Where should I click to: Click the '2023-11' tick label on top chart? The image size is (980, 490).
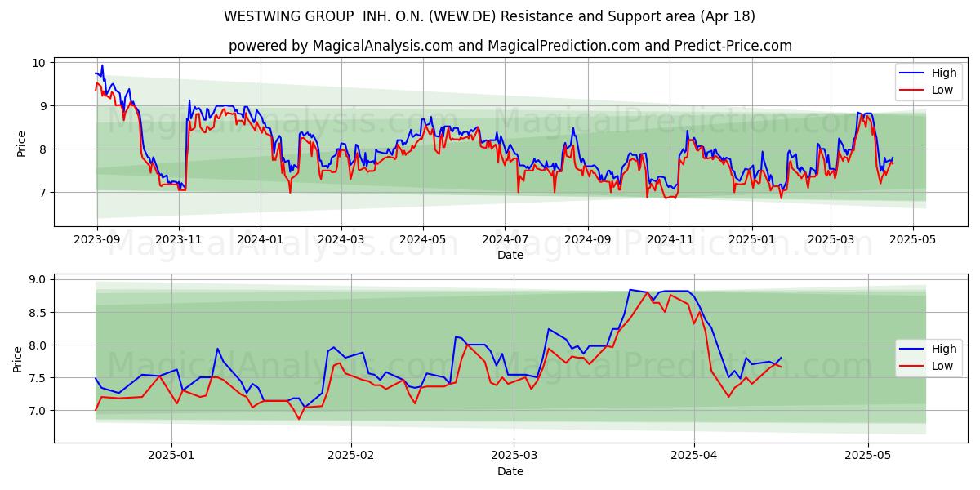coord(179,241)
